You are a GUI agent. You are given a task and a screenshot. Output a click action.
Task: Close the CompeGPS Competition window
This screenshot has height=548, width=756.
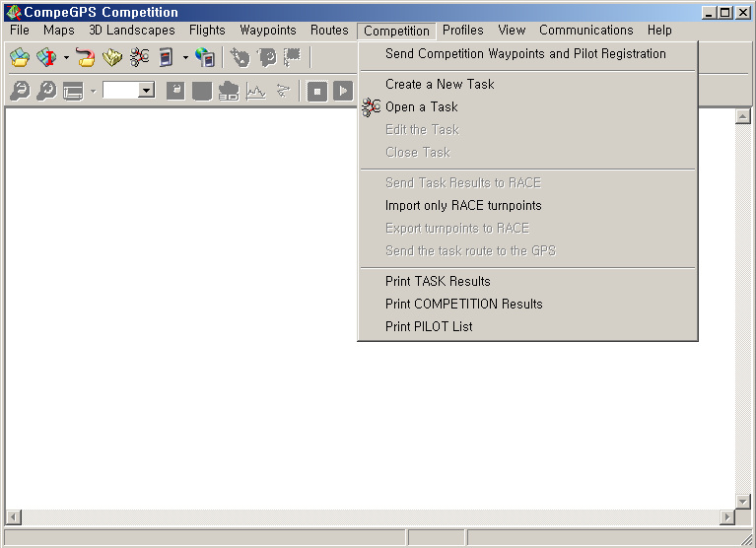(x=743, y=13)
